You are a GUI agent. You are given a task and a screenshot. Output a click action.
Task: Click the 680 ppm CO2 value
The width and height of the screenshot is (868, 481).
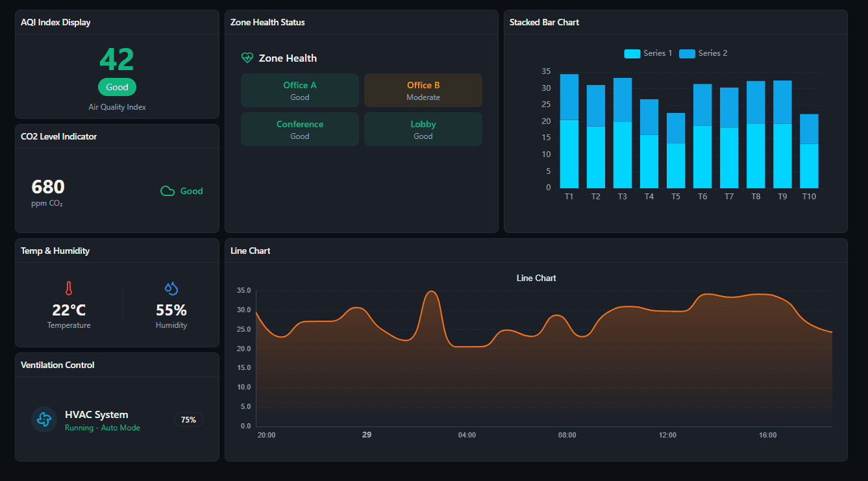tap(47, 186)
